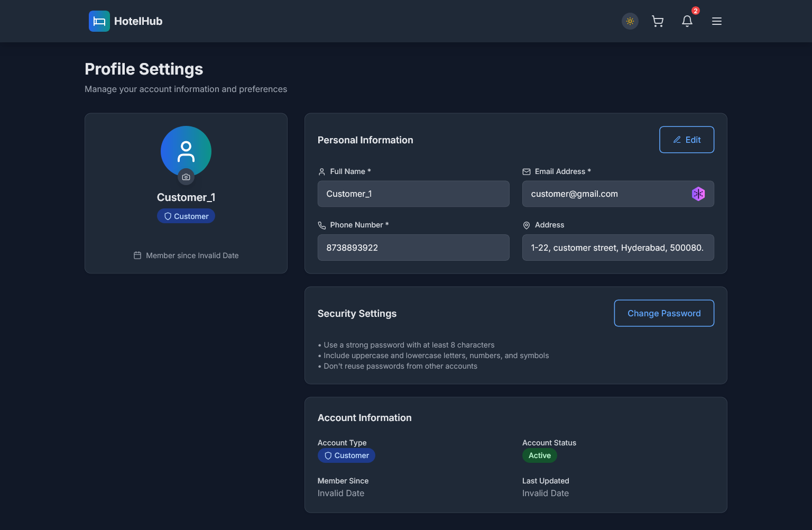Open notifications bell
This screenshot has width=812, height=530.
click(687, 21)
